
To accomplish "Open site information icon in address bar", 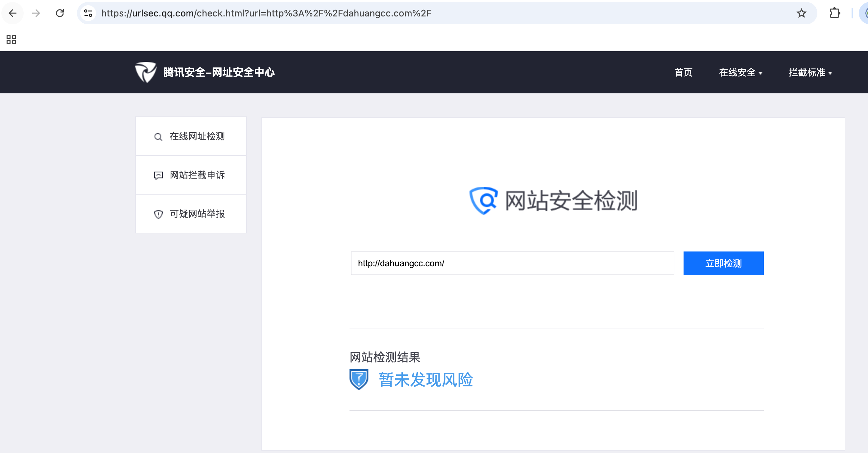I will click(x=88, y=13).
